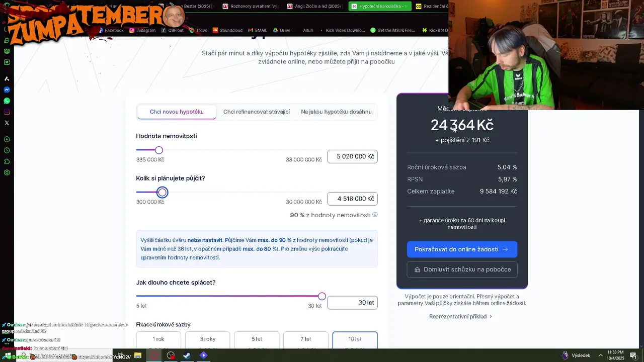Open the player icon in the sidebar
Viewport: 644px width, 362px height.
[7, 139]
